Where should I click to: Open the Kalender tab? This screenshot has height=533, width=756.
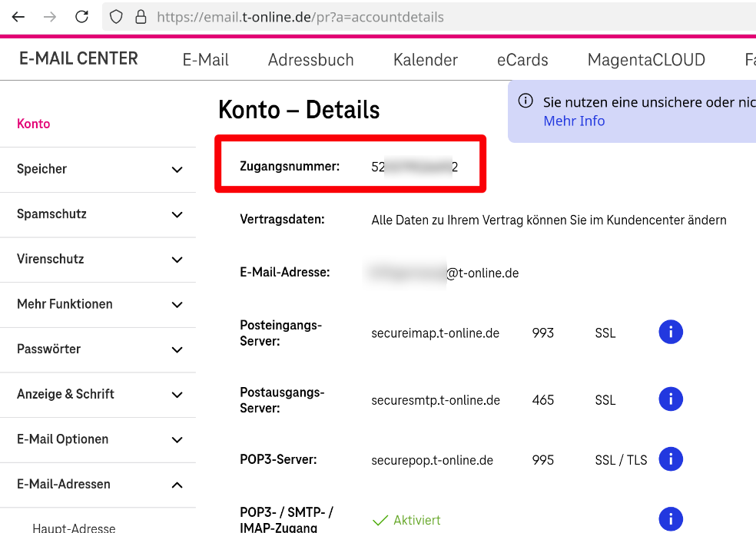pos(425,60)
